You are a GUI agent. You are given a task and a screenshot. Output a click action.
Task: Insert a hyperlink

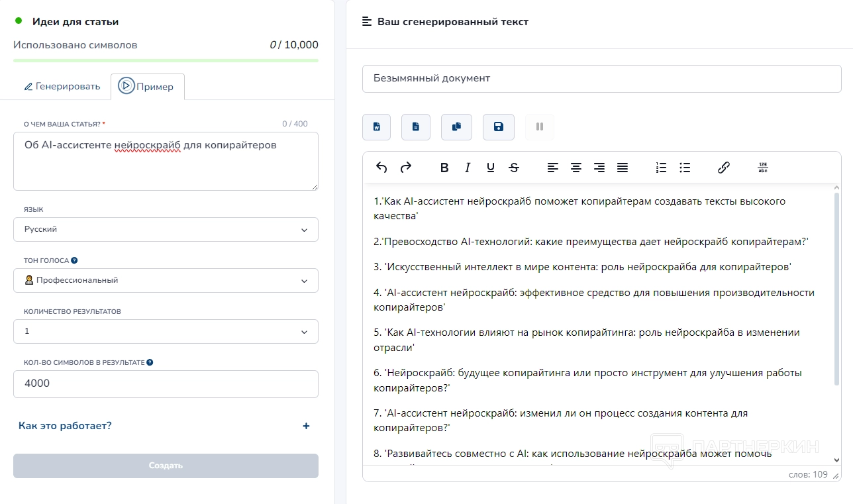pyautogui.click(x=724, y=168)
